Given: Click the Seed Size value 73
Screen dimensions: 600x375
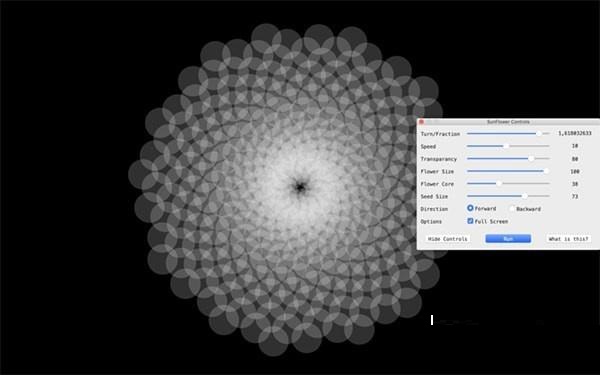Looking at the screenshot, I should (x=574, y=196).
